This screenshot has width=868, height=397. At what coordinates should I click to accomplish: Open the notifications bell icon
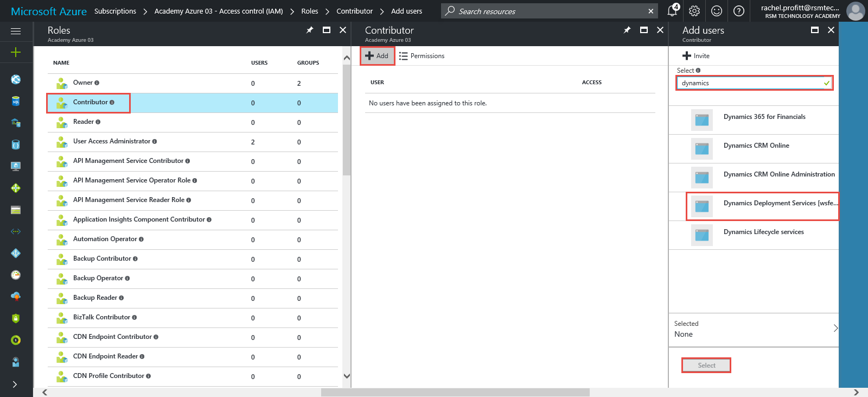673,10
